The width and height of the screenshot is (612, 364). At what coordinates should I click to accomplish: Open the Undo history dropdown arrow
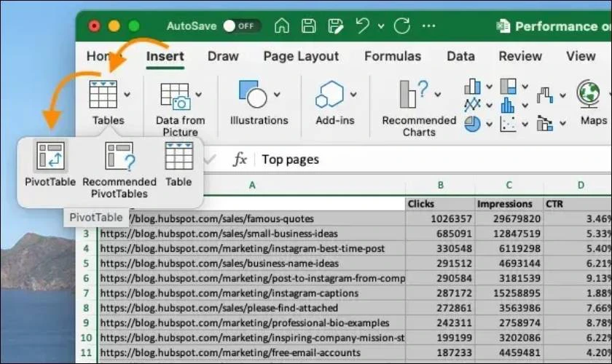pyautogui.click(x=381, y=26)
